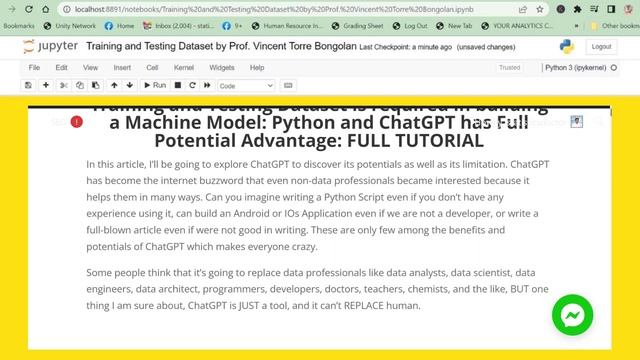Open YOUR ANALYTICS bookmark
Viewport: 640px width, 360px height.
click(x=516, y=26)
